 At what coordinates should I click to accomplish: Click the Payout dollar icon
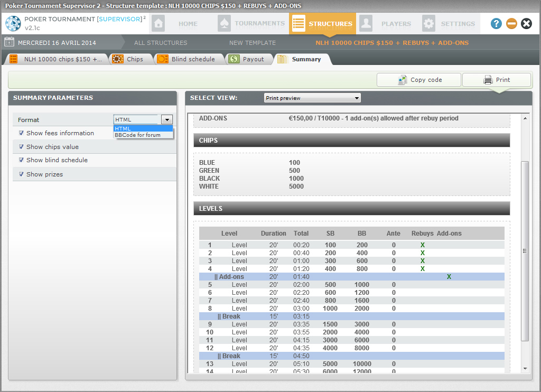pos(234,59)
